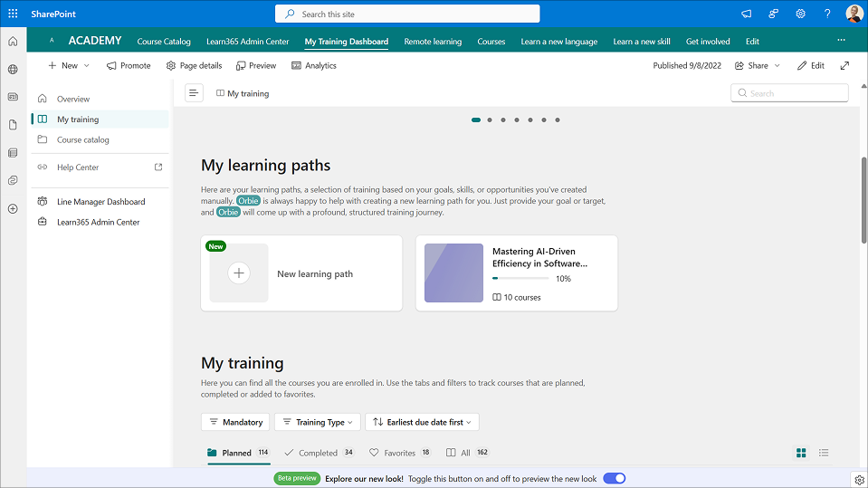The width and height of the screenshot is (868, 488).
Task: Open the megaphone notifications icon
Action: 747,14
